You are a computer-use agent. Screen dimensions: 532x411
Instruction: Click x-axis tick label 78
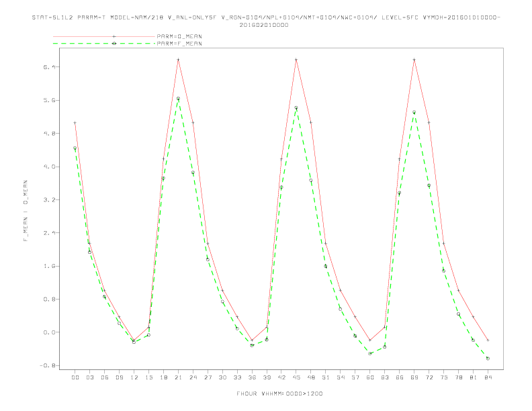click(x=459, y=377)
